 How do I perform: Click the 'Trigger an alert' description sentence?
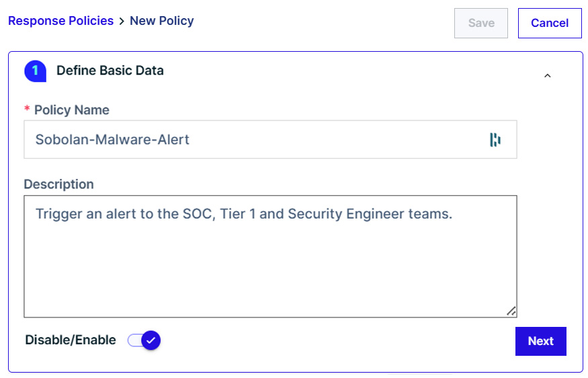click(x=244, y=214)
